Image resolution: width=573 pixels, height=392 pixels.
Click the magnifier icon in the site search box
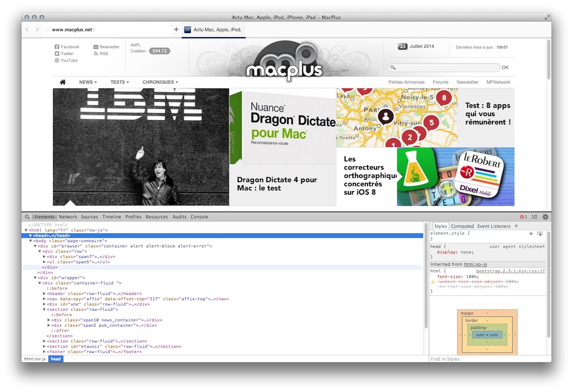point(393,68)
